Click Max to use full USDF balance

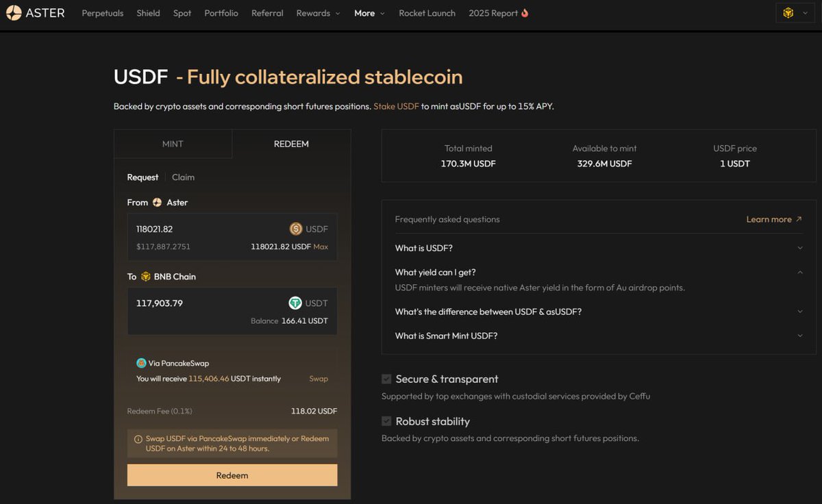pyautogui.click(x=321, y=247)
